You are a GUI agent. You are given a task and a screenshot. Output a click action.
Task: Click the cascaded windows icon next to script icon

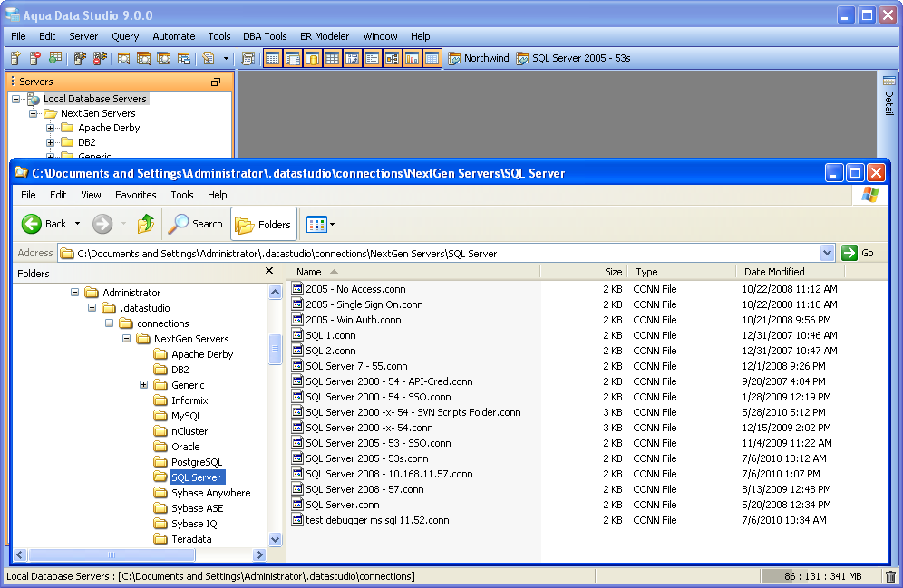click(x=184, y=58)
